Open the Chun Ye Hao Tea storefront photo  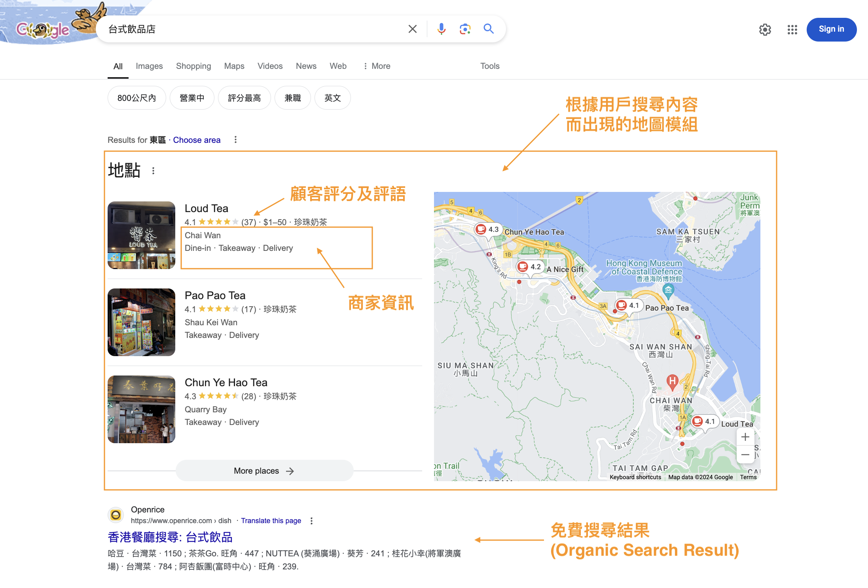(x=141, y=410)
